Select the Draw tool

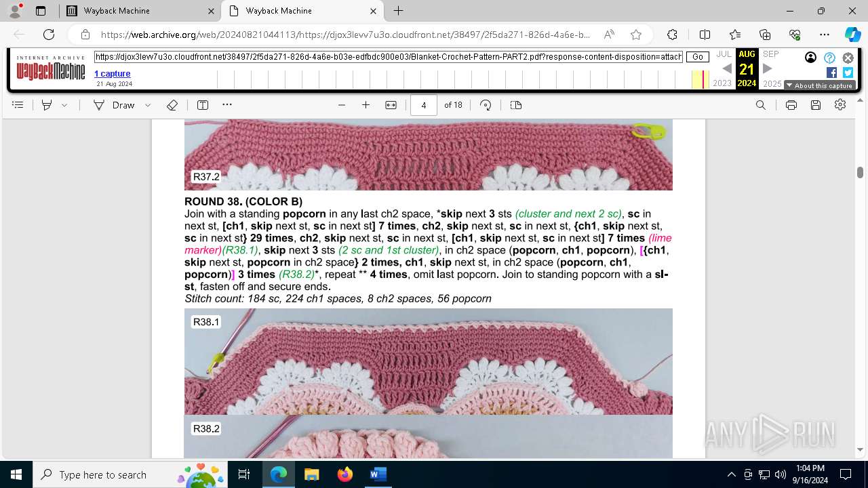point(115,105)
